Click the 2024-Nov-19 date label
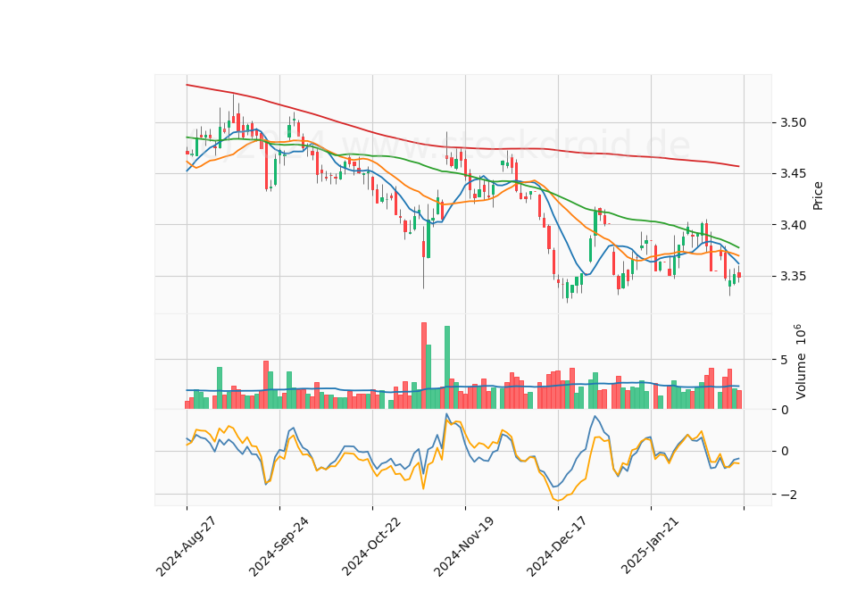This screenshot has width=857, height=616. click(464, 546)
